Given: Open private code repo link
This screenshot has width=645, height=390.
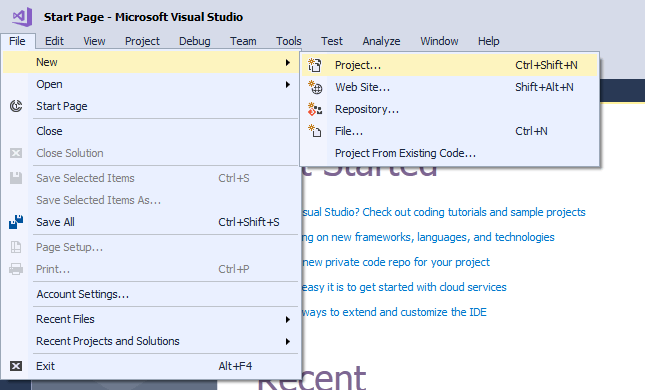Looking at the screenshot, I should click(x=396, y=262).
